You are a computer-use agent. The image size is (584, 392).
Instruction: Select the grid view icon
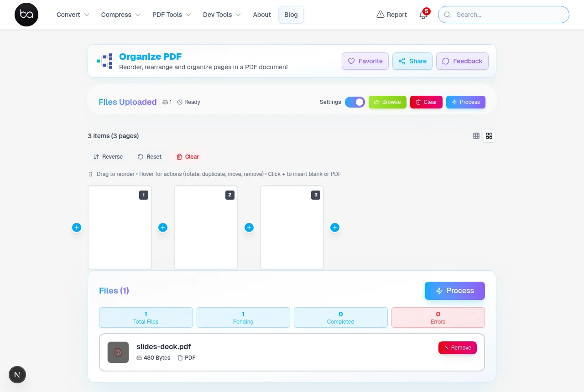click(x=489, y=136)
